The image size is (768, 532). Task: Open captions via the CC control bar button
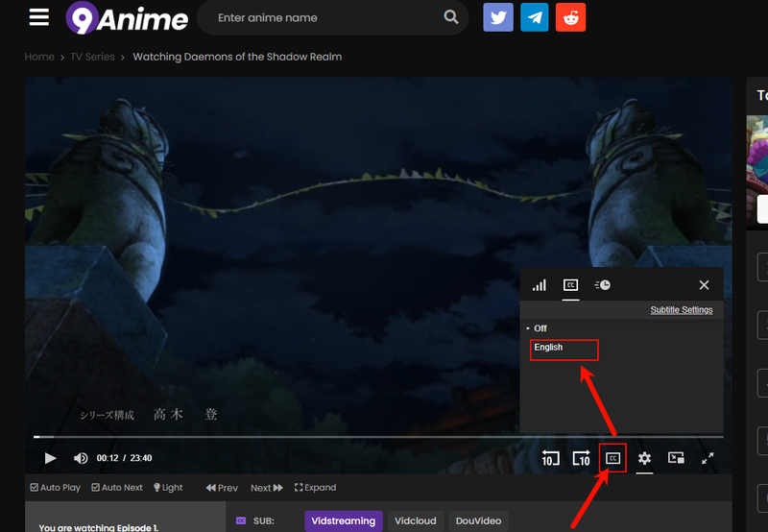[x=612, y=458]
